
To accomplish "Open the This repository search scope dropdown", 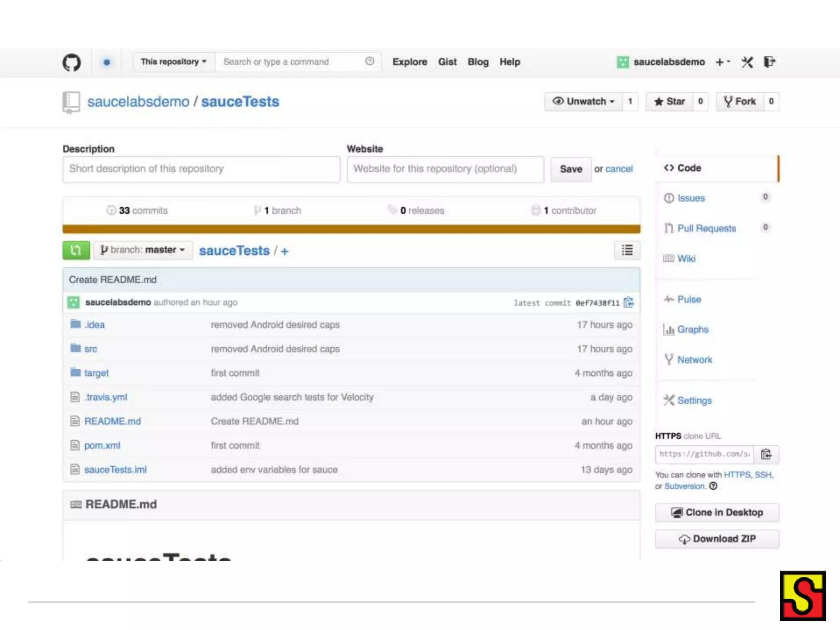I will [x=173, y=62].
